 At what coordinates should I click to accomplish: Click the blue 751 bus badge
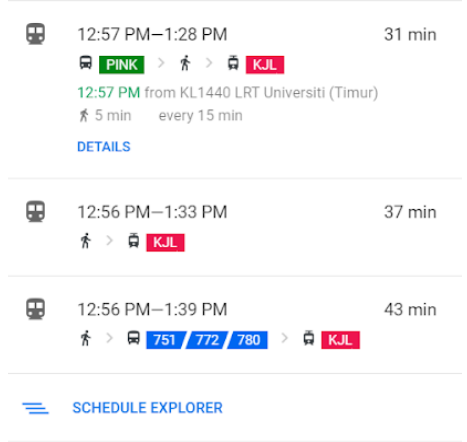(x=165, y=340)
